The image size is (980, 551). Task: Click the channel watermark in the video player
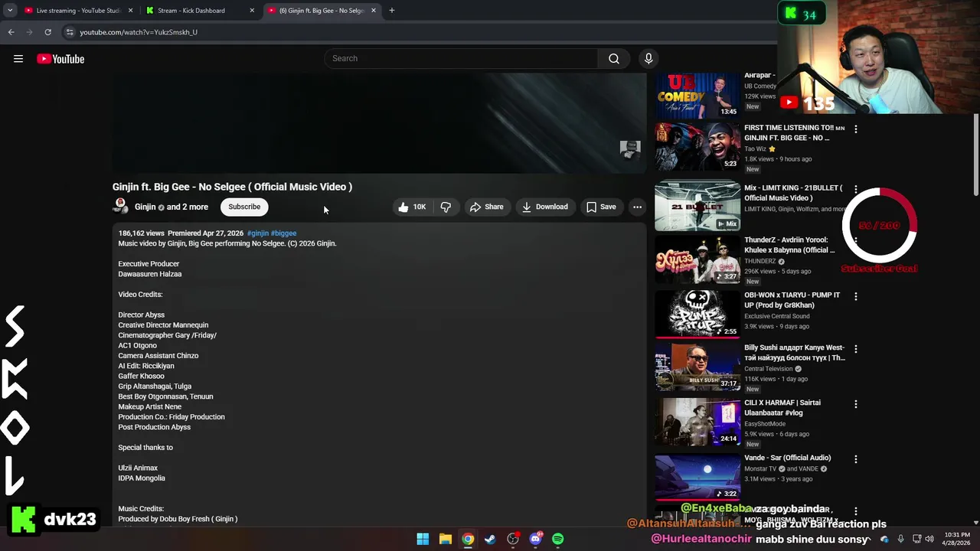click(630, 149)
